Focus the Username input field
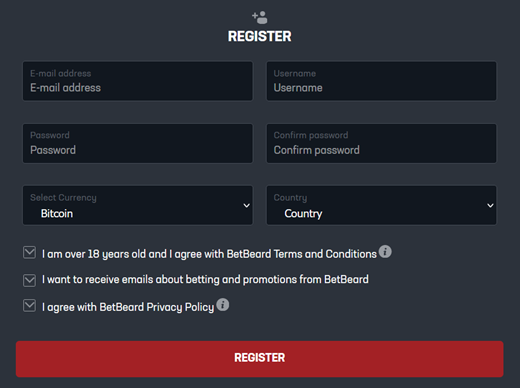 (x=381, y=81)
